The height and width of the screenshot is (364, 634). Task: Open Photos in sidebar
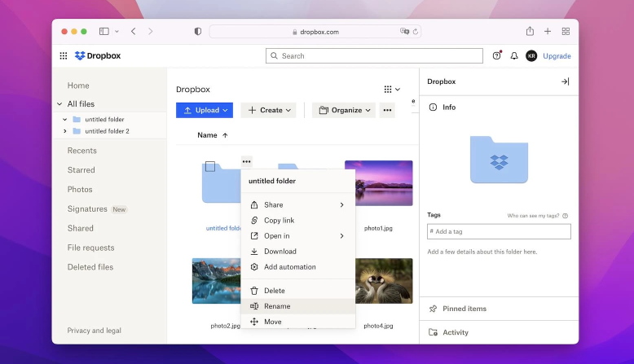80,189
